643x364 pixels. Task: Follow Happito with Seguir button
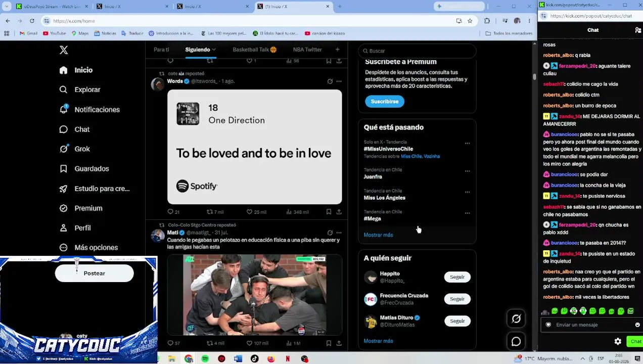(457, 277)
